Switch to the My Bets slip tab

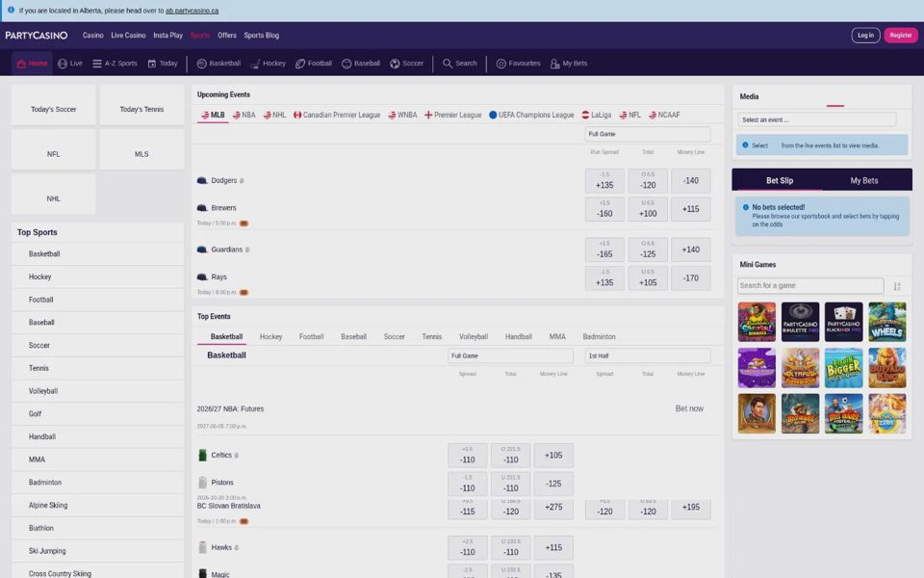pyautogui.click(x=864, y=180)
